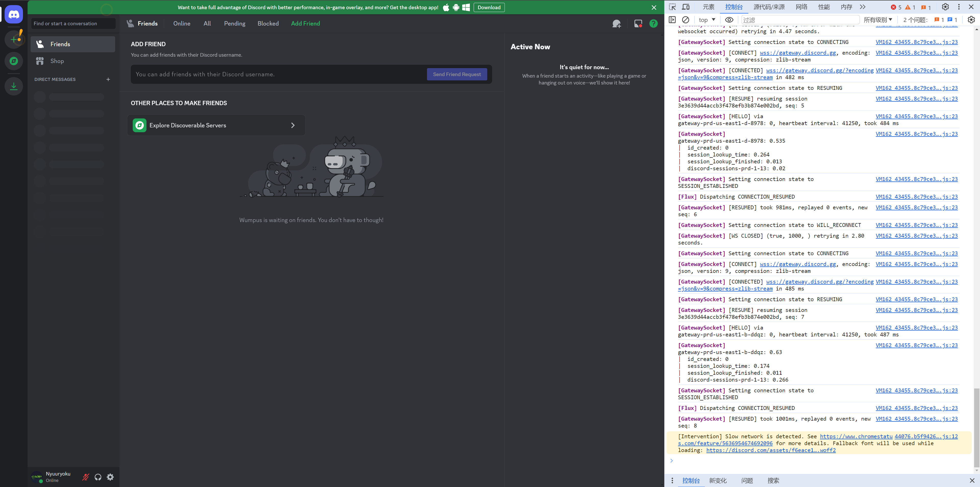Viewport: 980px width, 487px height.
Task: Click the Windows download icon in banner
Action: [466, 8]
